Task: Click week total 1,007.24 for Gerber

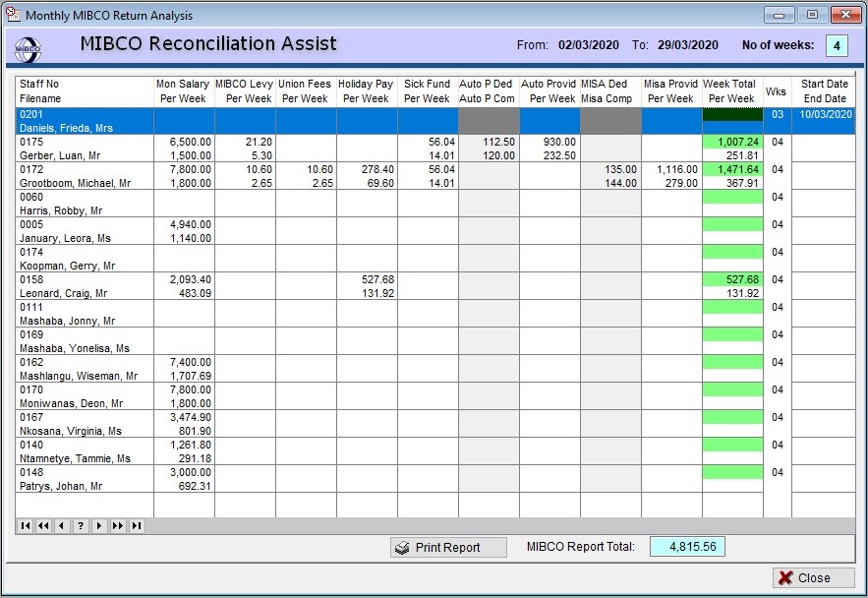Action: pos(737,142)
